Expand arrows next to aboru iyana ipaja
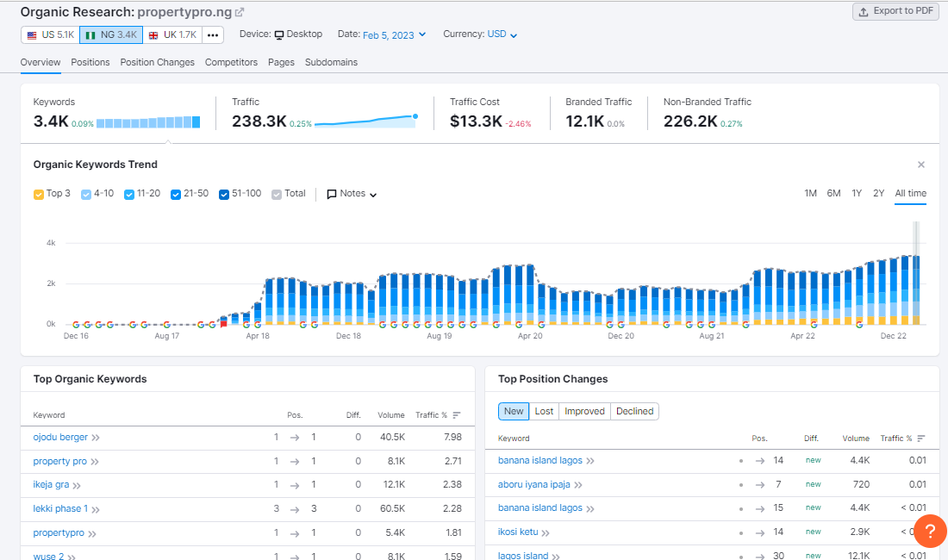 (578, 485)
